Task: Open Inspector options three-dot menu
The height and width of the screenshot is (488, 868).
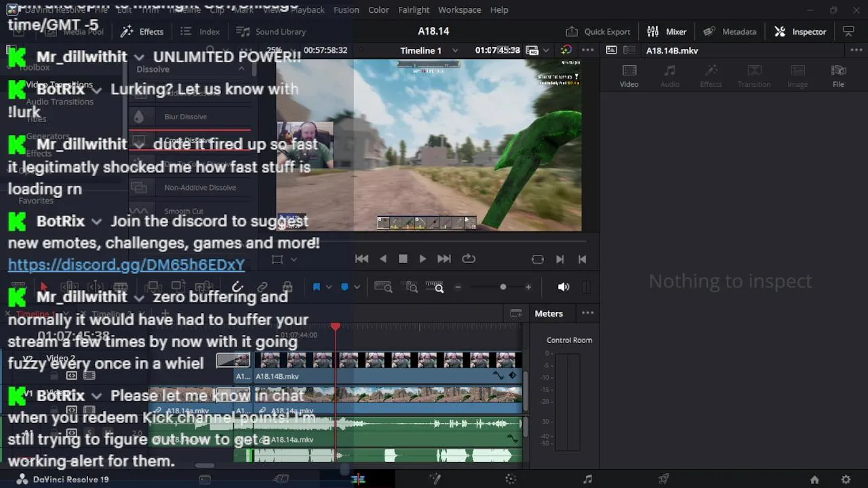Action: [856, 50]
